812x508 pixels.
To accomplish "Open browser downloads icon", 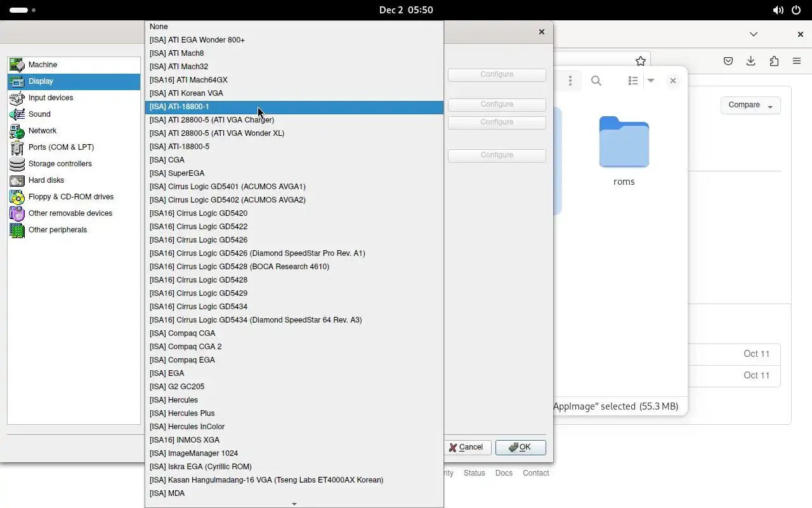I will [x=751, y=61].
